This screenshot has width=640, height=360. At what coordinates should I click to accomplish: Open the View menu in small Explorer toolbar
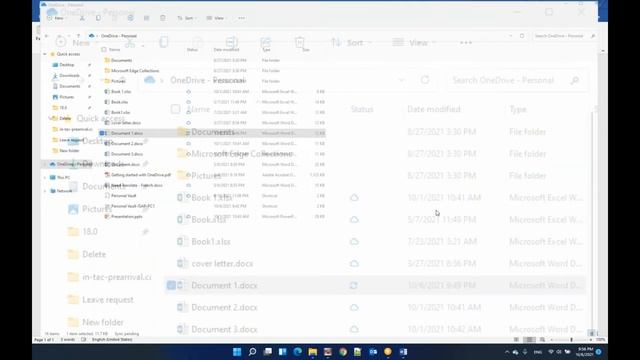click(x=216, y=18)
